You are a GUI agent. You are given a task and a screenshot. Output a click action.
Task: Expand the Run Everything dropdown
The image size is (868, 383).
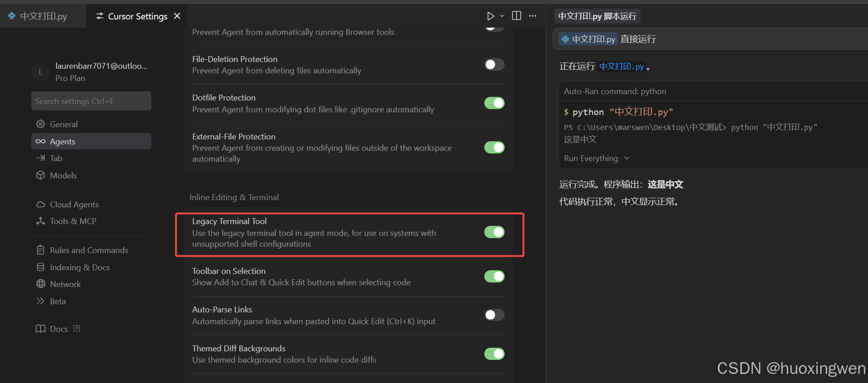(x=597, y=158)
